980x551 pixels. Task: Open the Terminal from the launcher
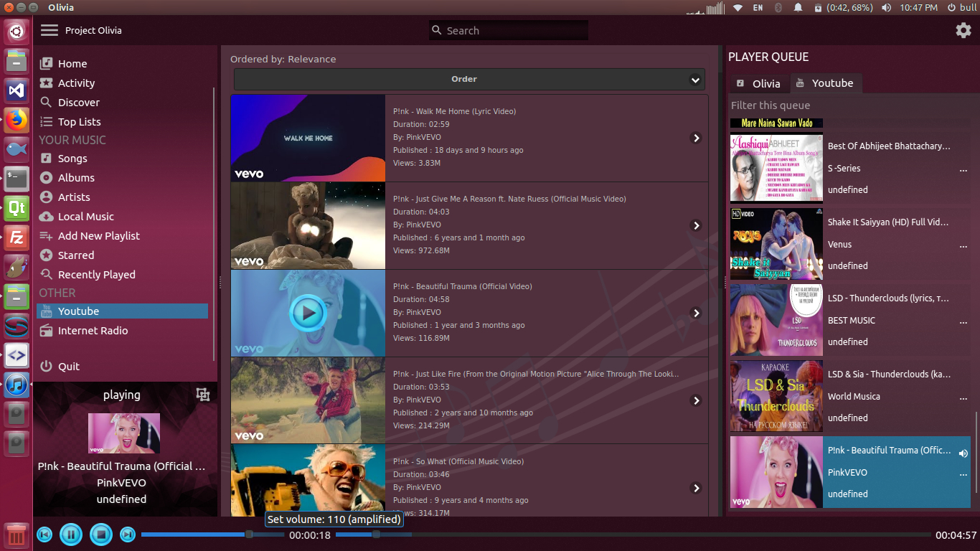point(17,178)
